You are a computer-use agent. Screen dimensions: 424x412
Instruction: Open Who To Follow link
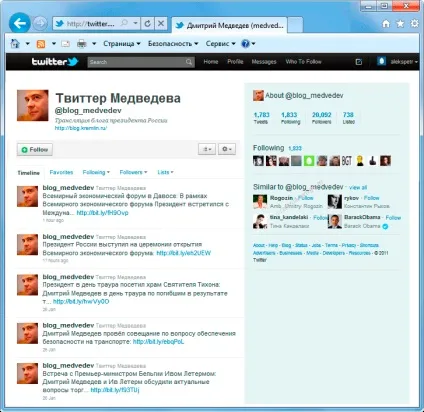click(x=303, y=62)
